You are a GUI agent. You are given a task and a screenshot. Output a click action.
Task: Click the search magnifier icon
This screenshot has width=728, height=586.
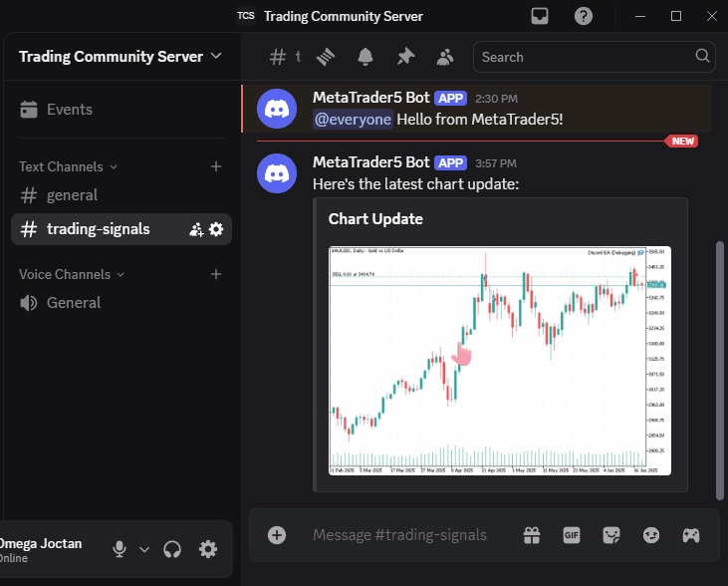click(702, 56)
